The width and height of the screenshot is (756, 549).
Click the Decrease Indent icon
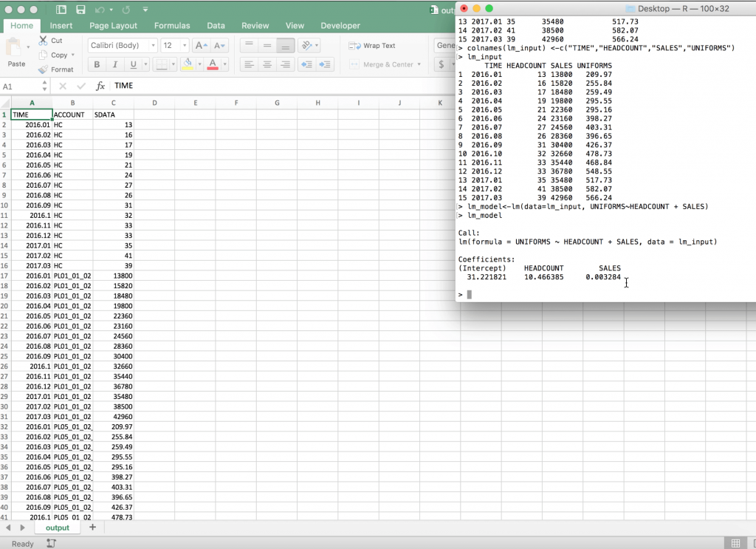click(306, 64)
